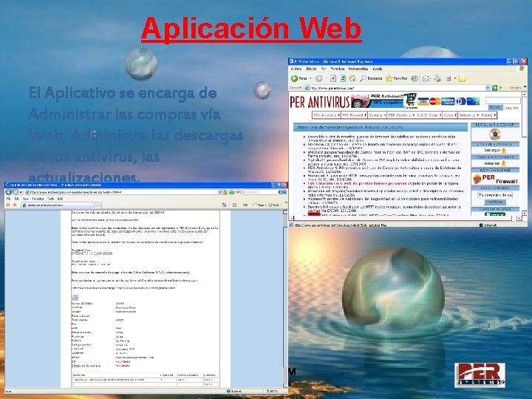Open address dropdown in lower IE7 window
Screen dimensions: 532x399
(x=219, y=192)
